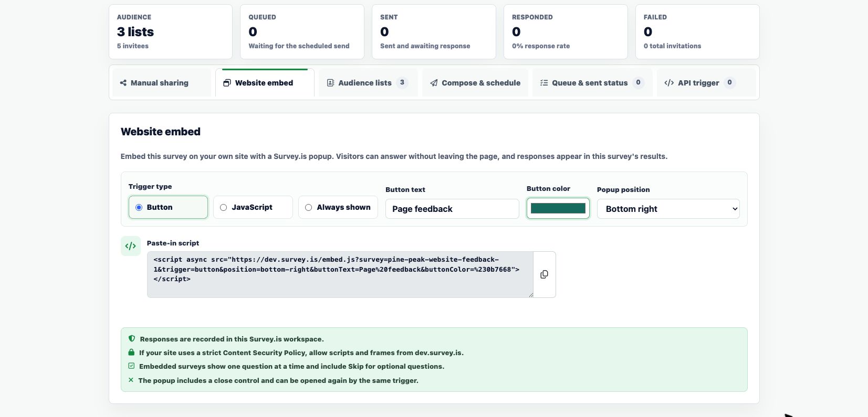Click the Responded stat card
The height and width of the screenshot is (417, 868).
click(x=566, y=31)
